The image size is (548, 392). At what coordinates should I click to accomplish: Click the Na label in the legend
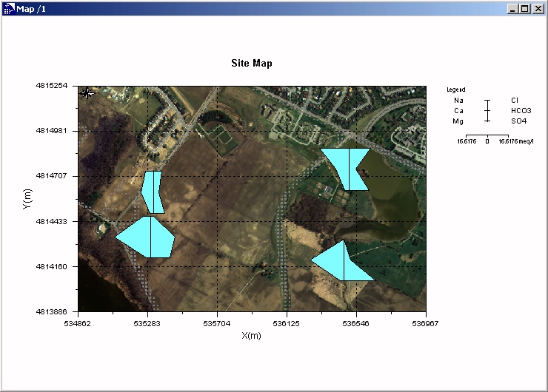459,100
